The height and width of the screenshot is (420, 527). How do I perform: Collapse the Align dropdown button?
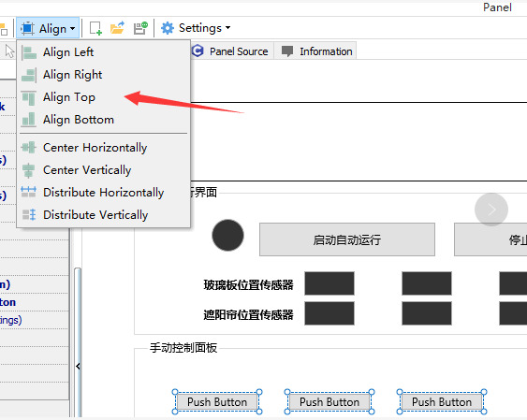pos(48,29)
